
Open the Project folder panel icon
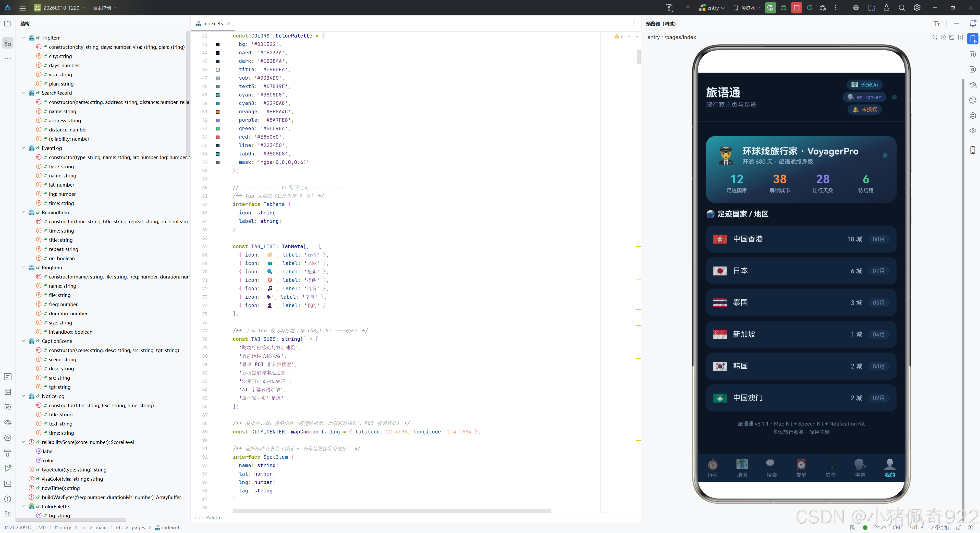point(8,23)
